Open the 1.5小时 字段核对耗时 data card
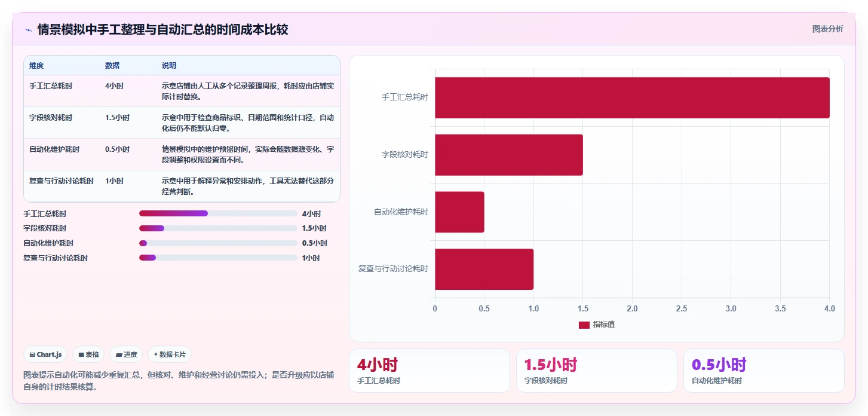The image size is (868, 416). [597, 371]
